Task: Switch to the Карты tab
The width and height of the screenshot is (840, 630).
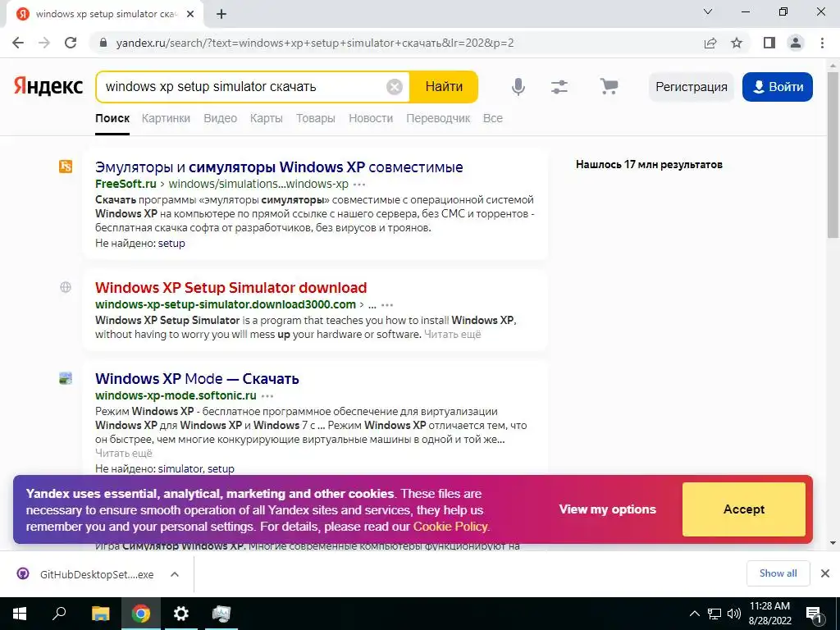Action: [x=267, y=118]
